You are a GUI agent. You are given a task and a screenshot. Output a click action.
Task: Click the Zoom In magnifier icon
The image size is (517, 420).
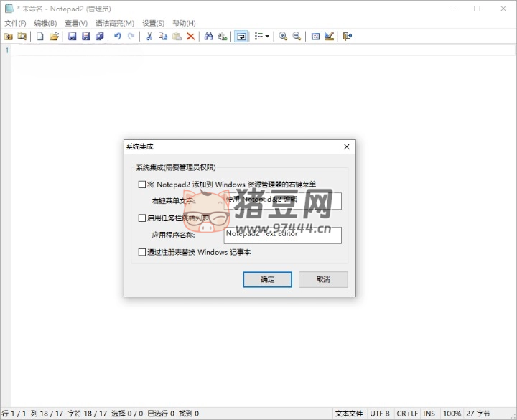pyautogui.click(x=283, y=36)
